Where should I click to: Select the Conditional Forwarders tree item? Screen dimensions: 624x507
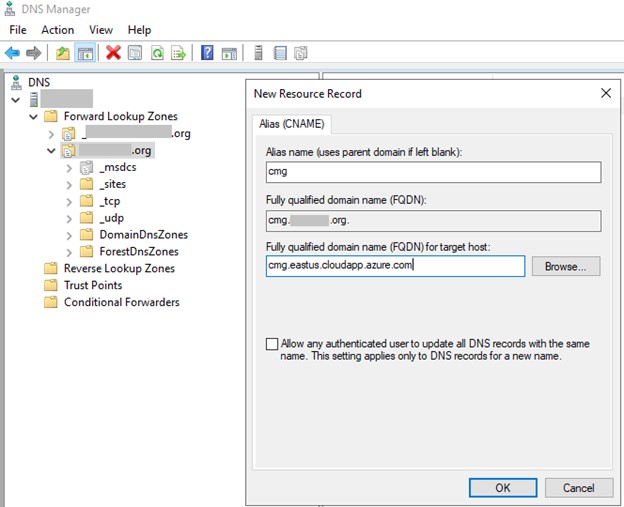(122, 302)
